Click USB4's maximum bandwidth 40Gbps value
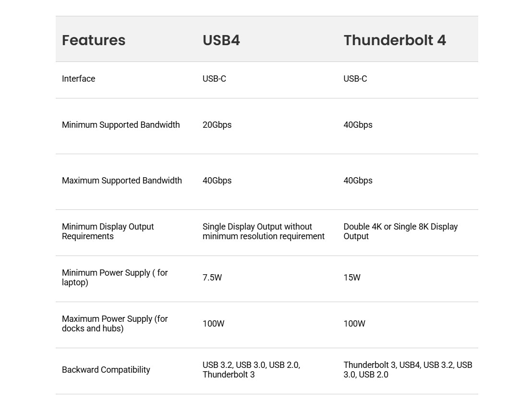Viewport: 532px width, 402px height. point(217,181)
